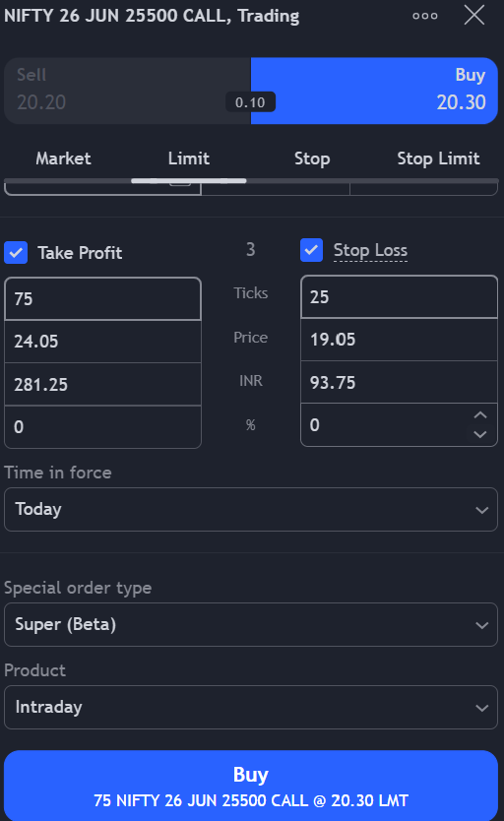Click the stop loss percent up arrow
The height and width of the screenshot is (821, 504).
coord(480,415)
